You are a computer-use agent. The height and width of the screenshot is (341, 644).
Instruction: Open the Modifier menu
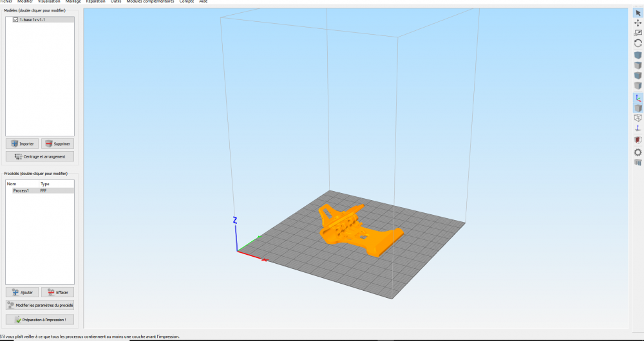tap(25, 2)
